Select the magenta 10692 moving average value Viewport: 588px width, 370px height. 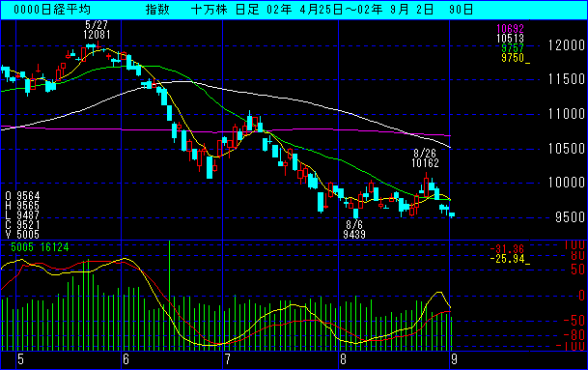click(510, 29)
